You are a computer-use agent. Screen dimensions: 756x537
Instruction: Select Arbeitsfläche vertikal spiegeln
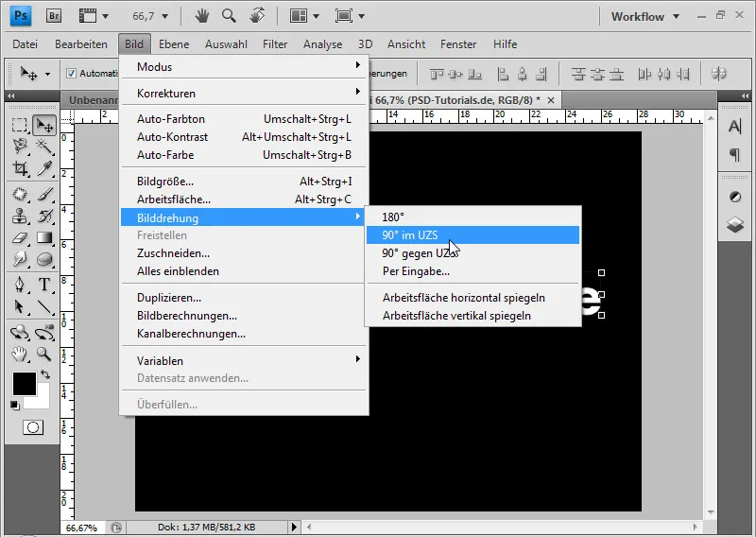472,316
